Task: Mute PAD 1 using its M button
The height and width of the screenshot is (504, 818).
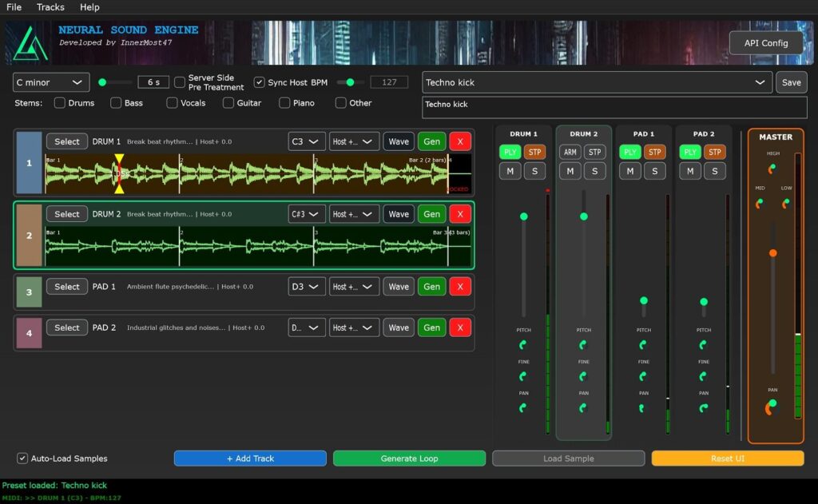Action: [629, 171]
